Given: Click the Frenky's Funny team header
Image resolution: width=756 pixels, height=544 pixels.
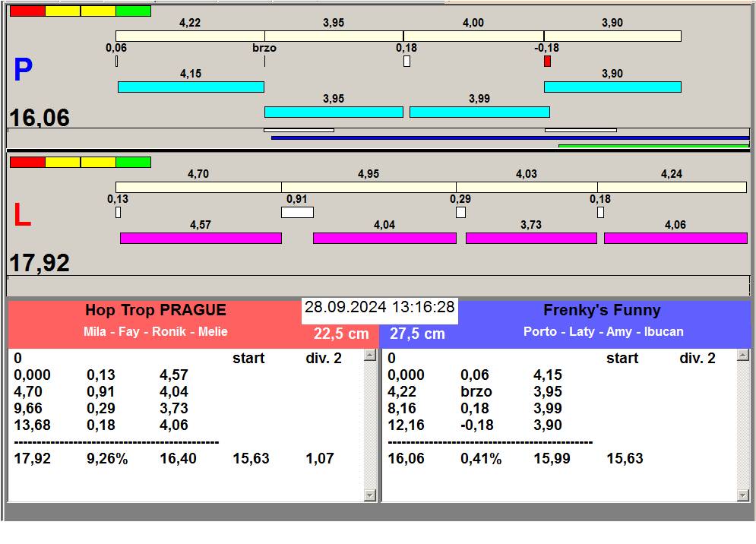Looking at the screenshot, I should pos(602,310).
